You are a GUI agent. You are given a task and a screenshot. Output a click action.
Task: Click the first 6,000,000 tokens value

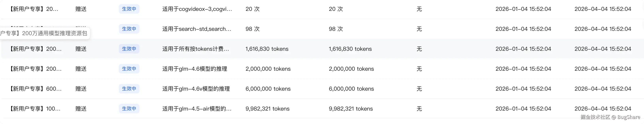[268, 89]
